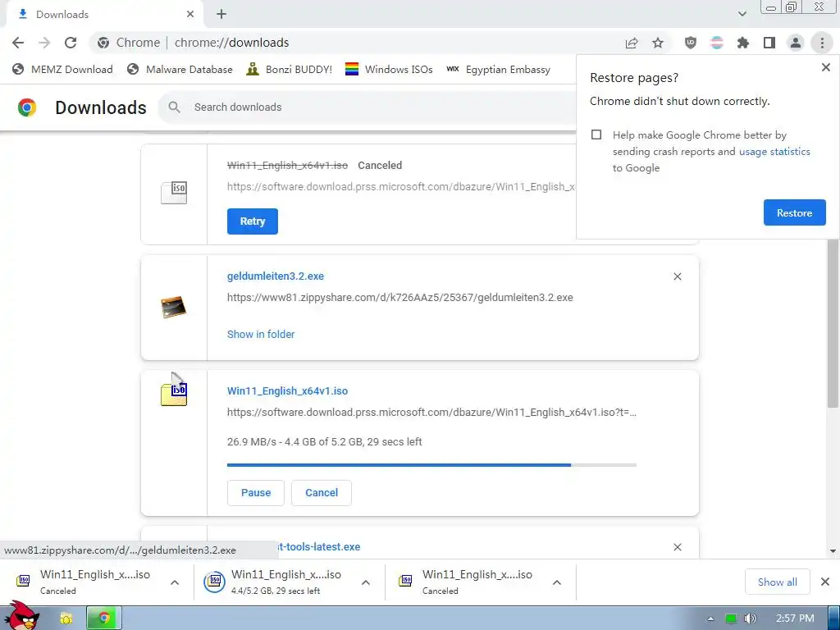Viewport: 840px width, 630px height.
Task: Open the uBlock shield extension icon
Action: tap(691, 43)
